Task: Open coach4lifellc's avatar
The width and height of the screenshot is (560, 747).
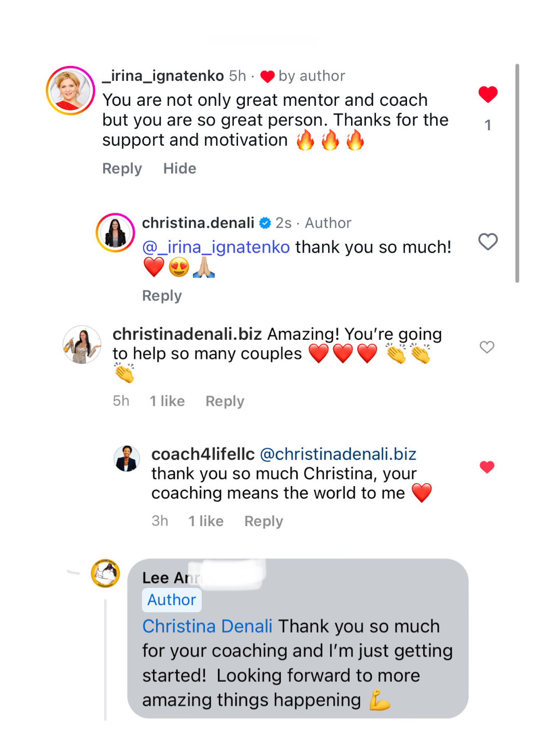Action: 127,459
